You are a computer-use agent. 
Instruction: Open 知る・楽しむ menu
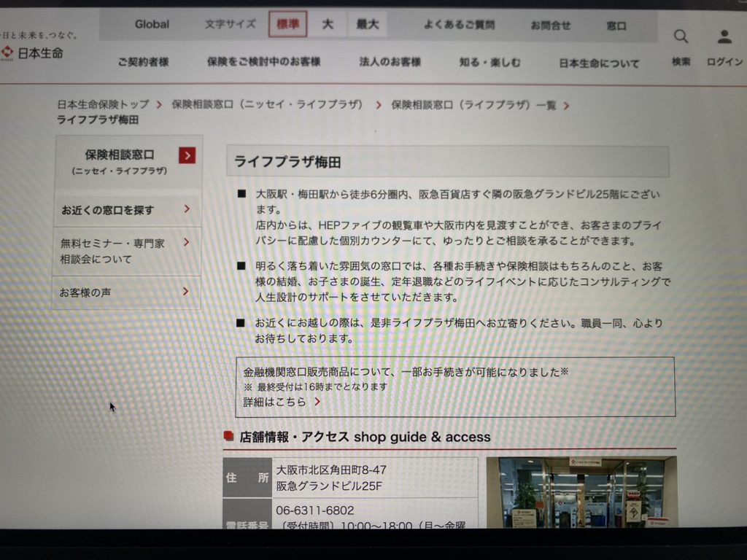pyautogui.click(x=489, y=63)
